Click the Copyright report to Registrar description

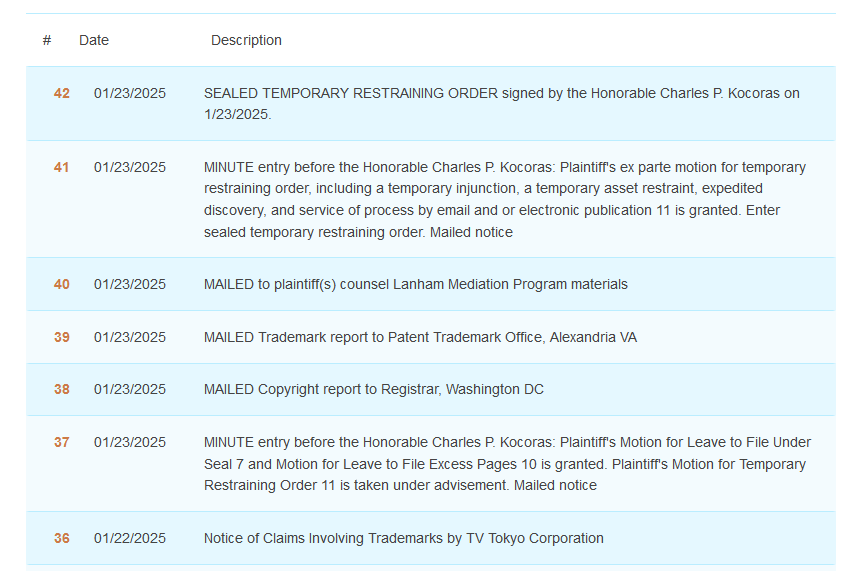pos(373,389)
